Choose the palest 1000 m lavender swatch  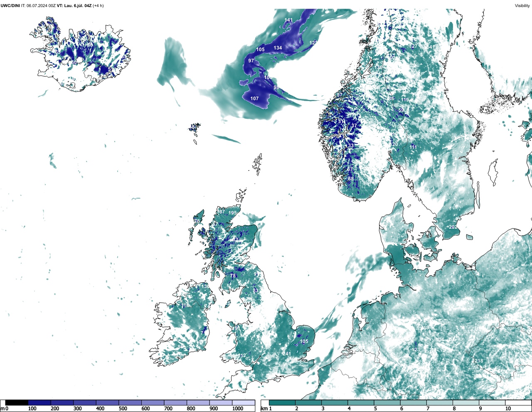(x=244, y=402)
